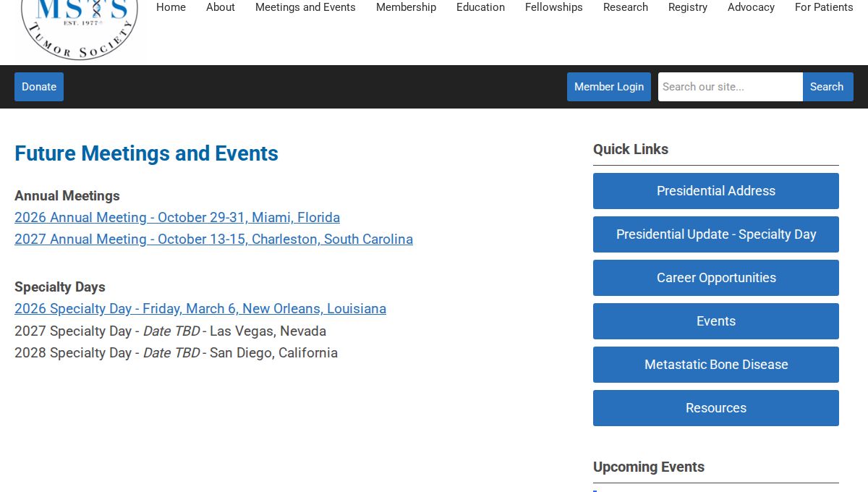The height and width of the screenshot is (492, 868).
Task: Open the Home menu item
Action: pyautogui.click(x=171, y=7)
